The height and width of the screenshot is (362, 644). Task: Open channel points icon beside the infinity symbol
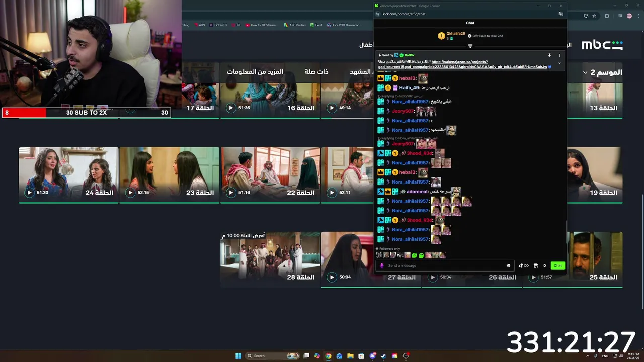coord(520,265)
